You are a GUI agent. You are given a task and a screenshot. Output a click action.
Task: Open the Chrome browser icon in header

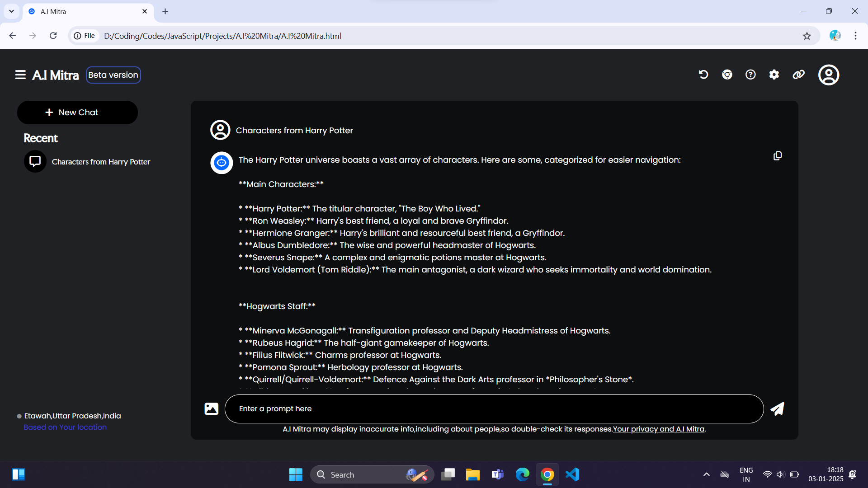click(x=727, y=75)
